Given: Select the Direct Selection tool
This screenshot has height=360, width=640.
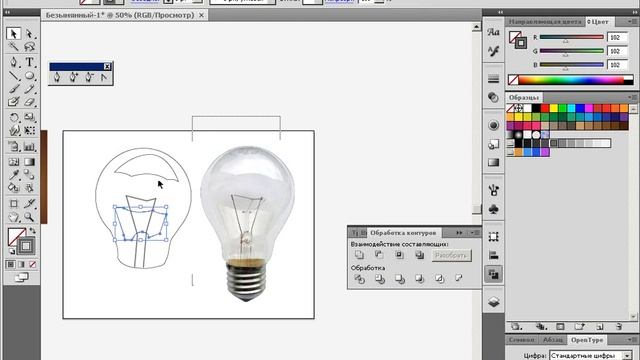Looking at the screenshot, I should [x=29, y=33].
